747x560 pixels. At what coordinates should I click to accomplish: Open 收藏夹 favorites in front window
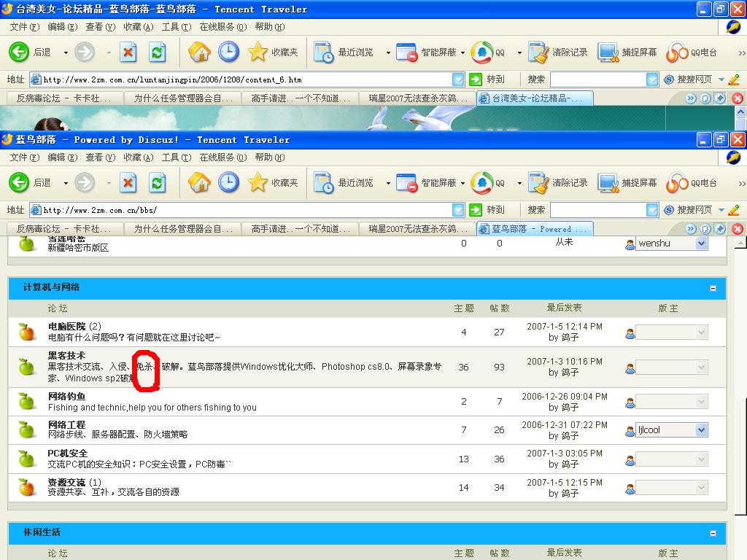[273, 183]
